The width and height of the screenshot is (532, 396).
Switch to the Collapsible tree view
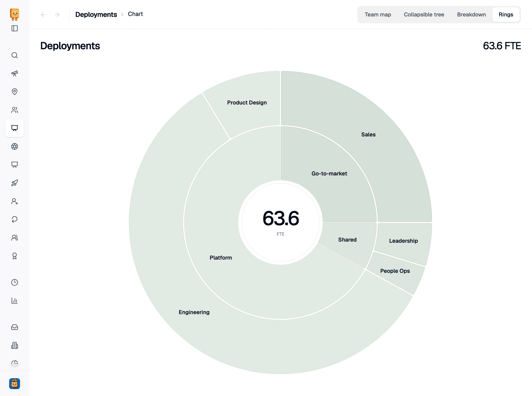424,15
